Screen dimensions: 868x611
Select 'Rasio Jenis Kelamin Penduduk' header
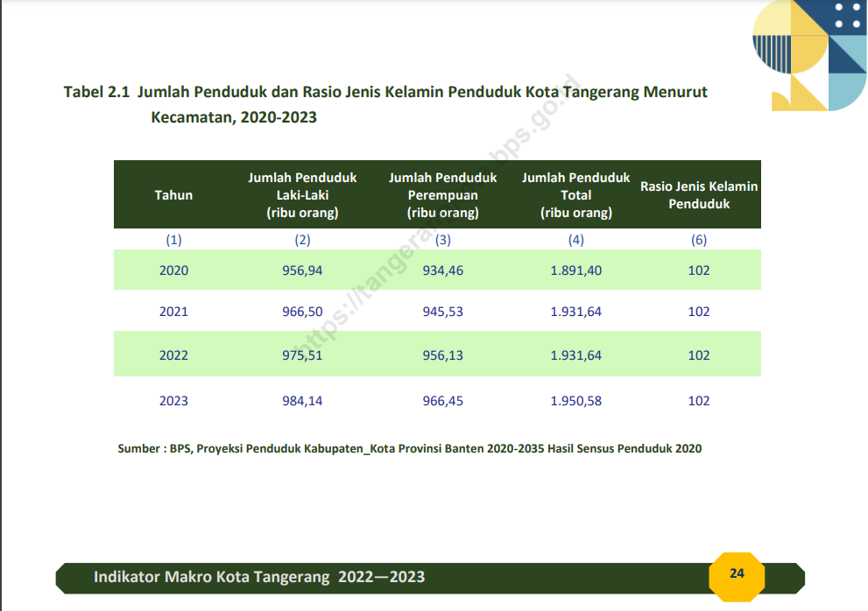point(699,195)
